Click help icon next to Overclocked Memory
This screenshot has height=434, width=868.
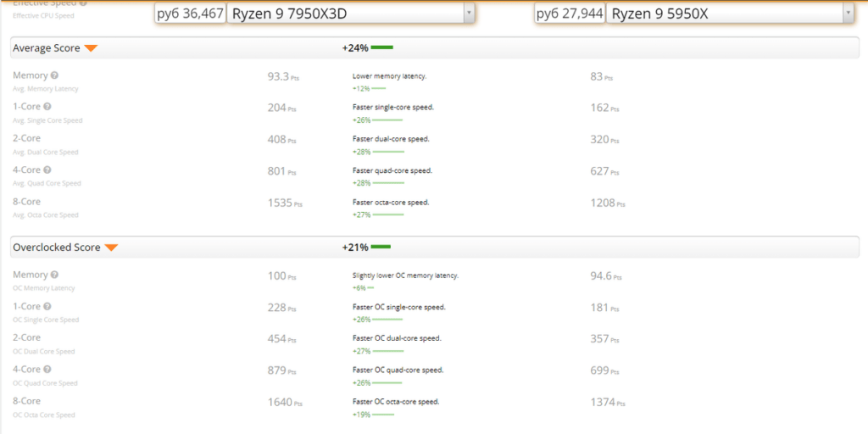click(54, 275)
